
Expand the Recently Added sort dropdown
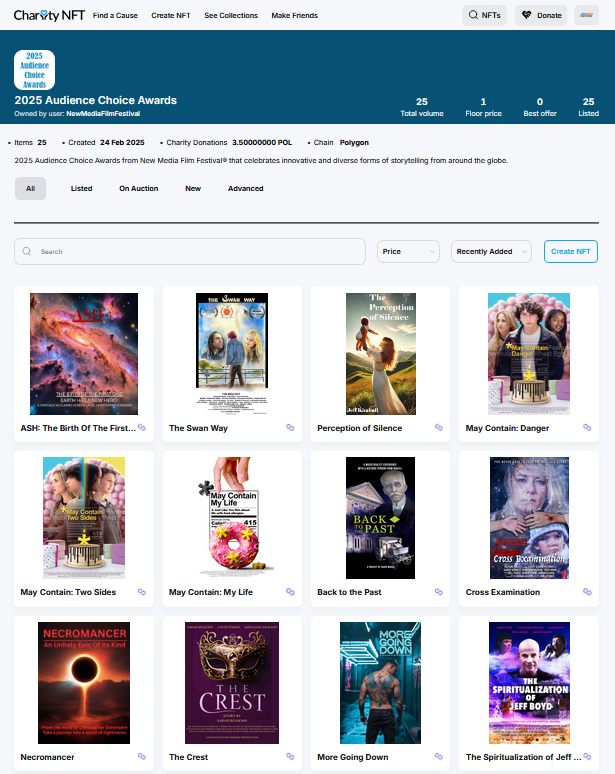[x=491, y=251]
